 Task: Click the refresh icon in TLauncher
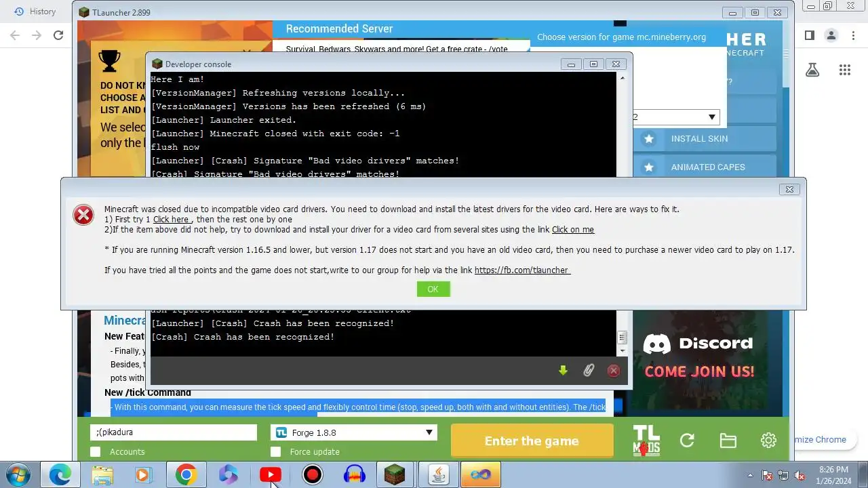point(687,441)
